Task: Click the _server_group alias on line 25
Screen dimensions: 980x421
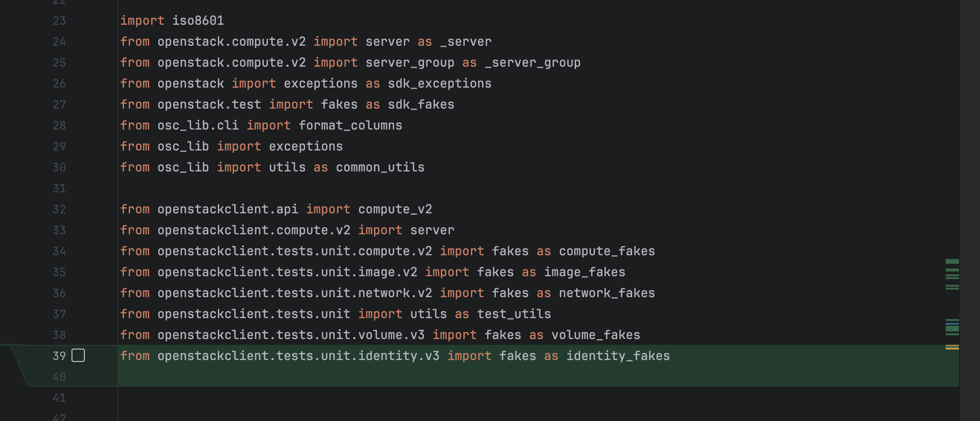Action: [x=532, y=62]
